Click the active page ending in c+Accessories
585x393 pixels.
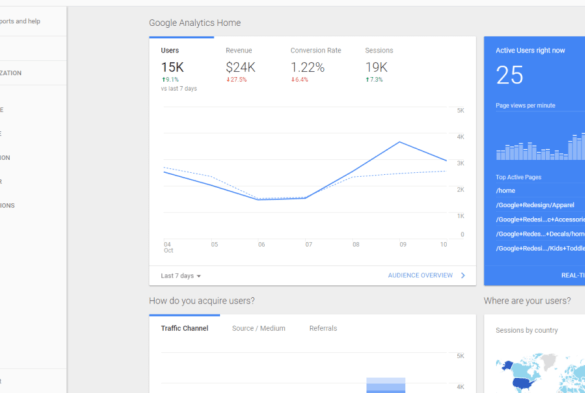[x=540, y=219]
